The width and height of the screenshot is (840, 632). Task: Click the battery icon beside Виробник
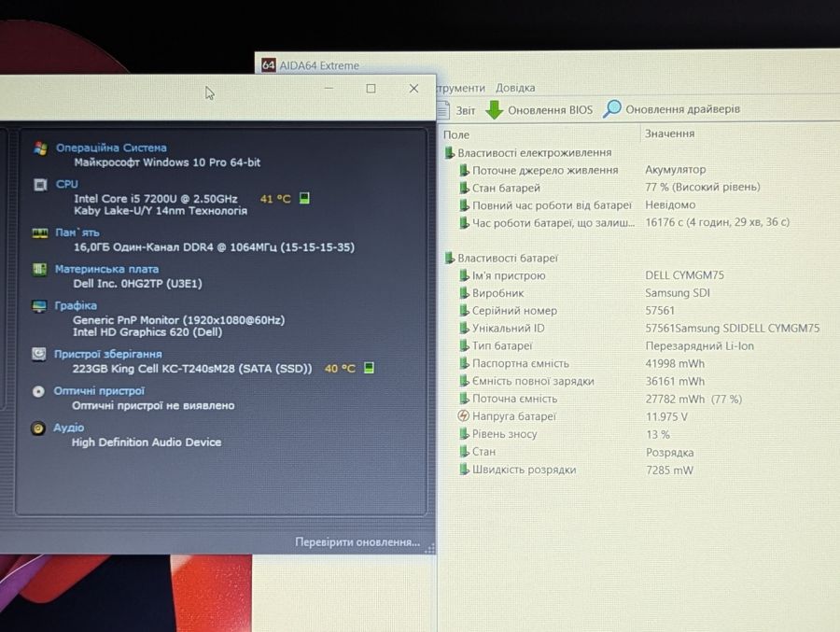click(x=464, y=293)
